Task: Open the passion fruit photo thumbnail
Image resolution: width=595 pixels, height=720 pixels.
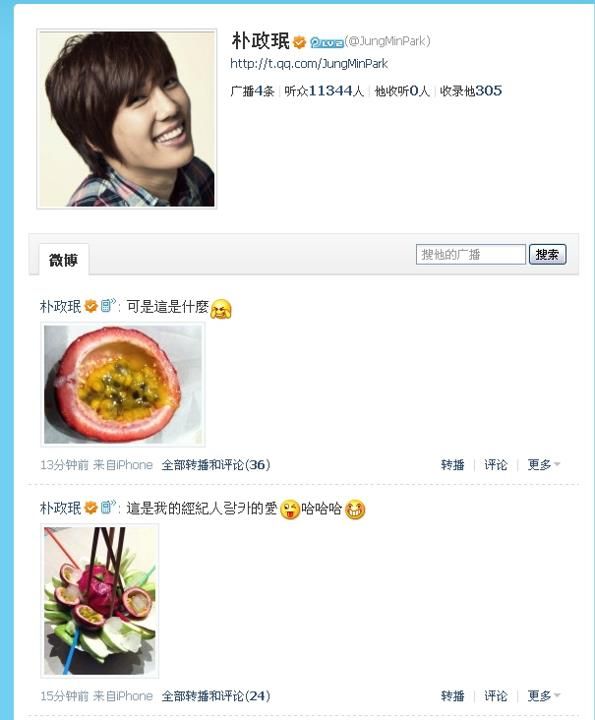Action: coord(123,385)
